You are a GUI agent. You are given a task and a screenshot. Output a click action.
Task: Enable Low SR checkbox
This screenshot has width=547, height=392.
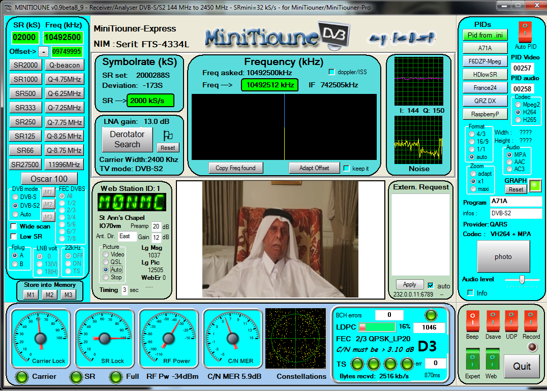click(x=14, y=236)
